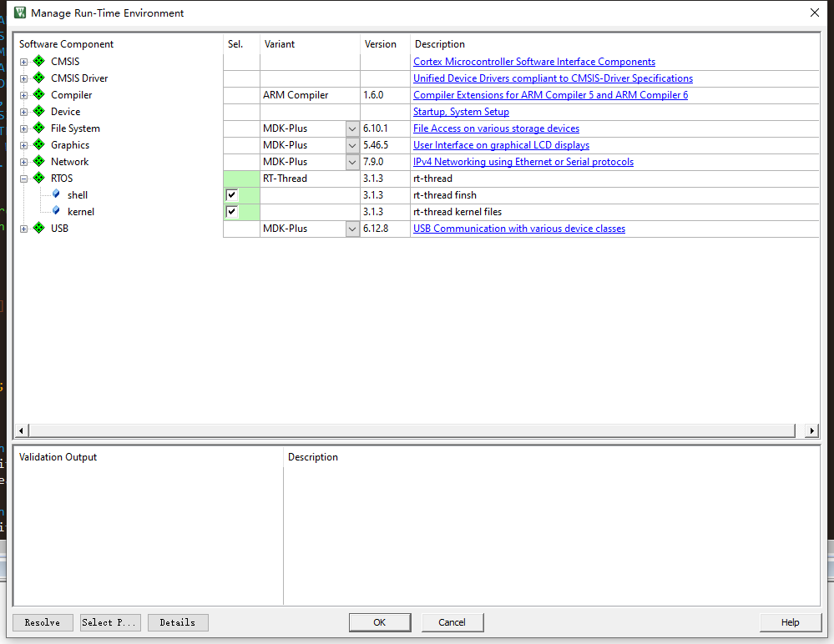The image size is (834, 644).
Task: Click the Compiler component icon
Action: click(38, 94)
